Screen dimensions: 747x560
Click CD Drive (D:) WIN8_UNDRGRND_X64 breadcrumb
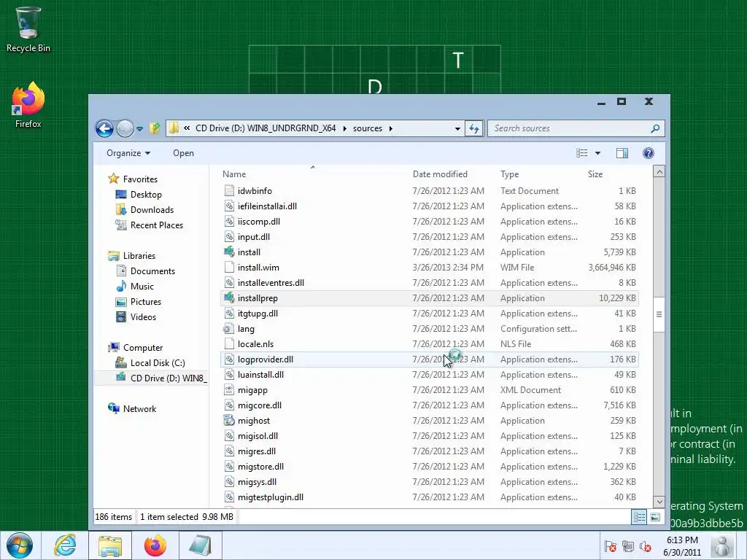266,128
